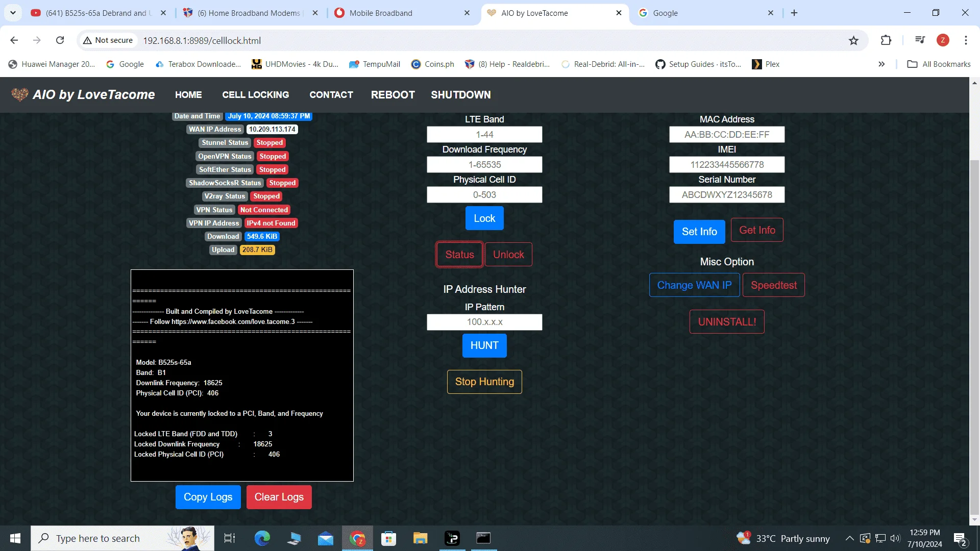Click the HUNT button
The height and width of the screenshot is (551, 980).
(x=484, y=346)
